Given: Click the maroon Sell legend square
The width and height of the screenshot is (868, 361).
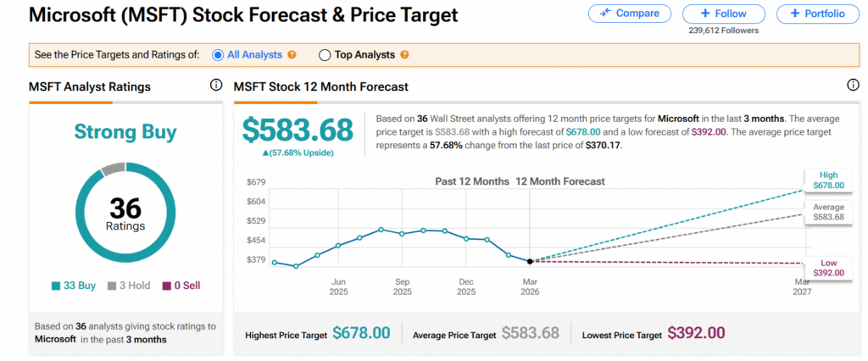Looking at the screenshot, I should [x=167, y=286].
